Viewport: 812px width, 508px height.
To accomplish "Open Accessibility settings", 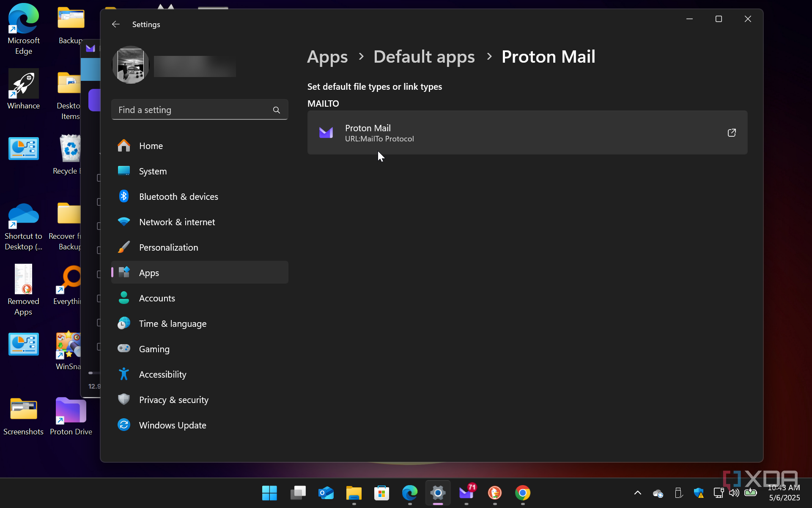I will coord(200,374).
